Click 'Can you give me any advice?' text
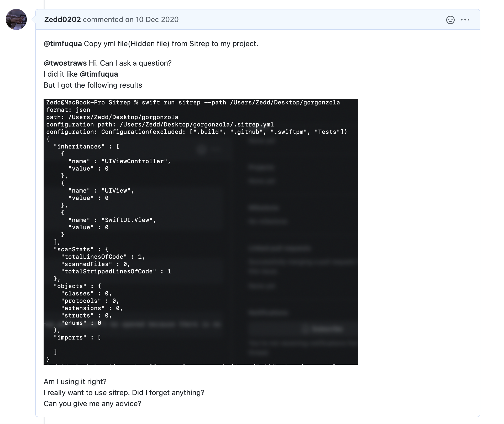This screenshot has width=504, height=424. click(92, 404)
